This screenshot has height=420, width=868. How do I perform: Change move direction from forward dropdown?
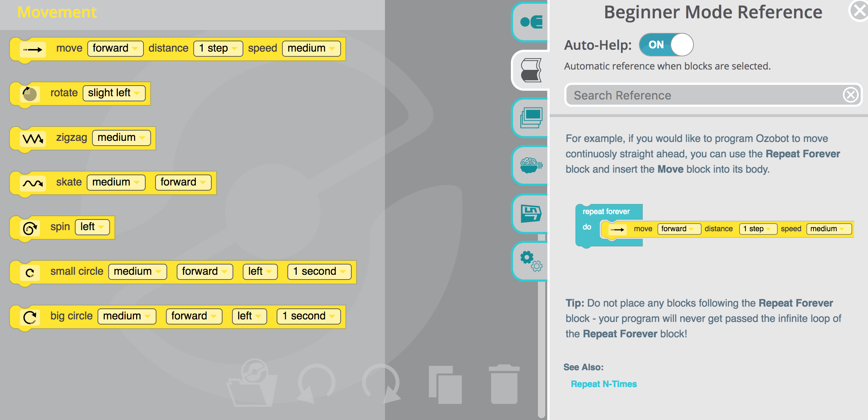115,49
